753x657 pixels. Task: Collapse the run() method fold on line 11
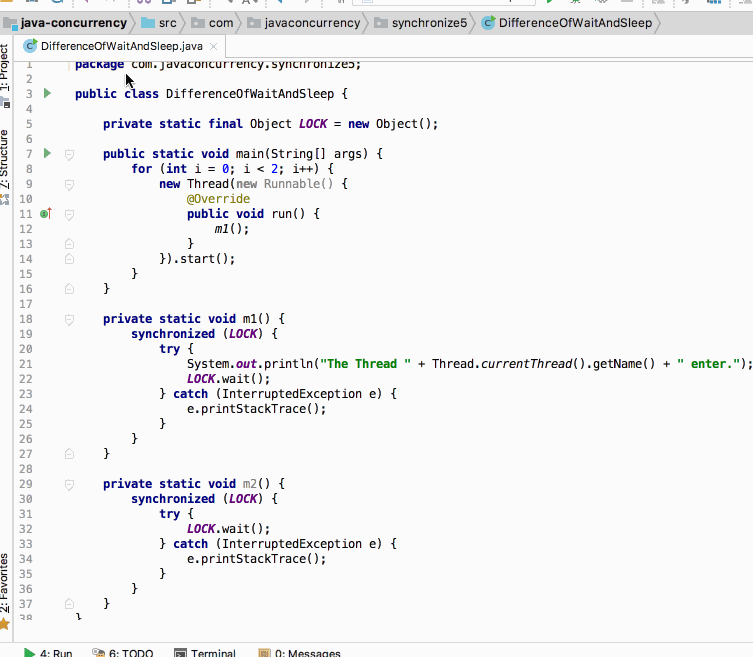(69, 214)
